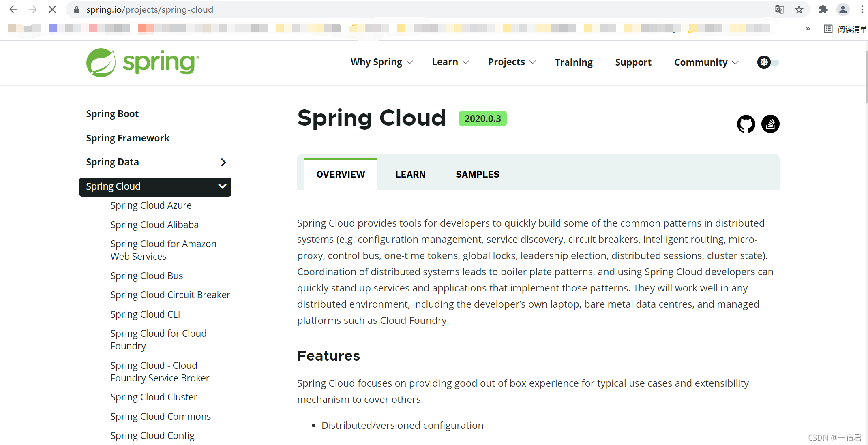Toggle the dark mode theme switch
This screenshot has height=445, width=868.
pos(768,62)
